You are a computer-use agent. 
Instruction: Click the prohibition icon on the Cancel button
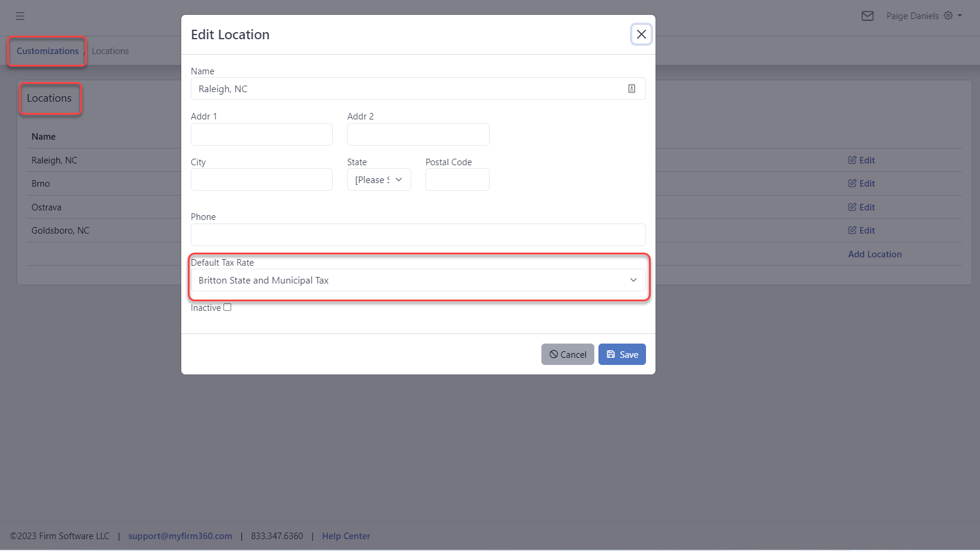[553, 354]
